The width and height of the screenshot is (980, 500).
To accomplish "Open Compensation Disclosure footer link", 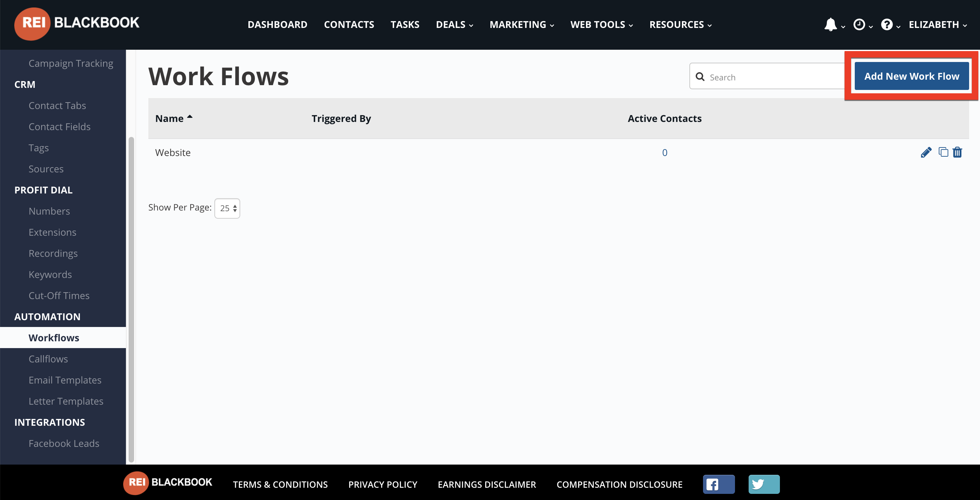I will [x=619, y=484].
